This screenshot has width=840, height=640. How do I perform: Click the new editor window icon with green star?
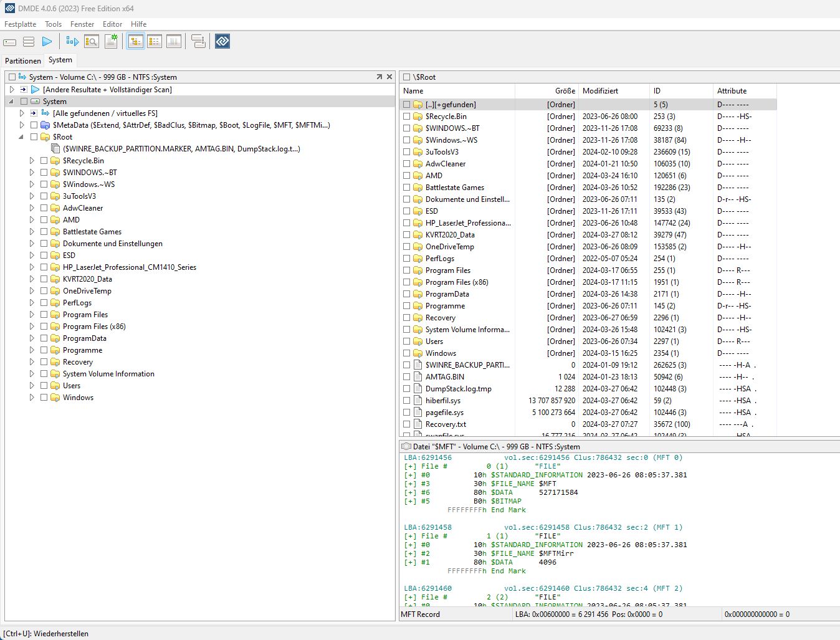(x=111, y=42)
